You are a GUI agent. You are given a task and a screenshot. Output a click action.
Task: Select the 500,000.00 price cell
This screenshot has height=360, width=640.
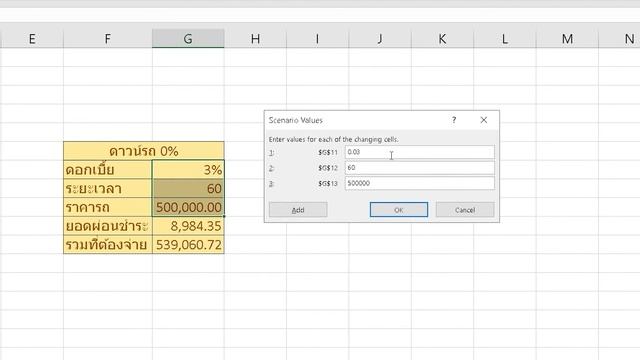click(x=188, y=207)
